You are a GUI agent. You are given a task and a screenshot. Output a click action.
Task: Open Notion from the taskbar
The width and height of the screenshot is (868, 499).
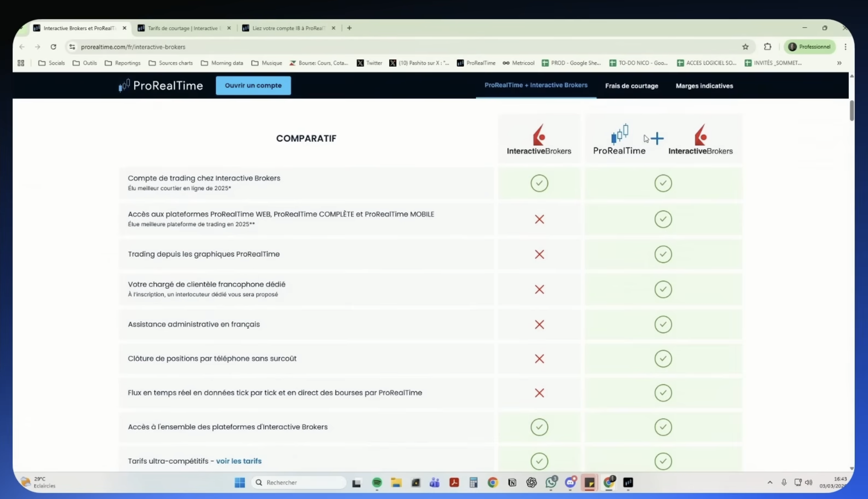pos(512,482)
